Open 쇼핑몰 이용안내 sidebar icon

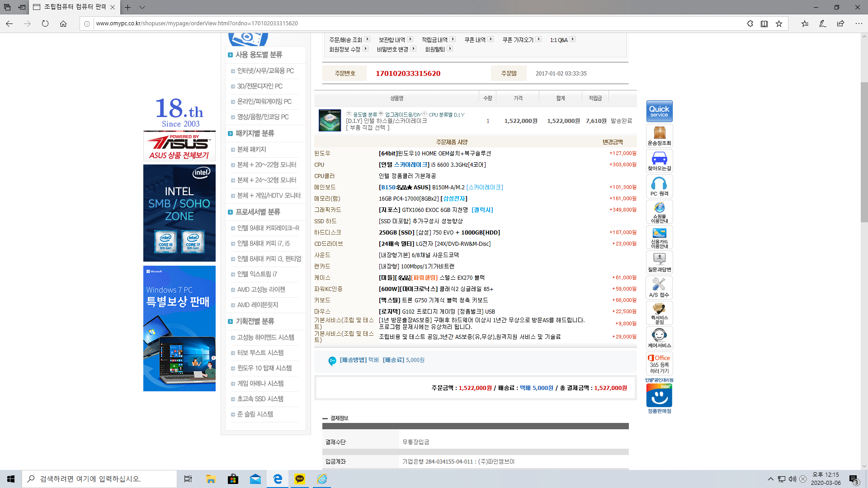click(659, 211)
